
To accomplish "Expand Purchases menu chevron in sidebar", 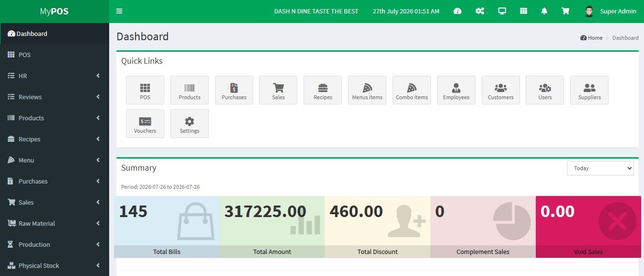I will coord(98,181).
